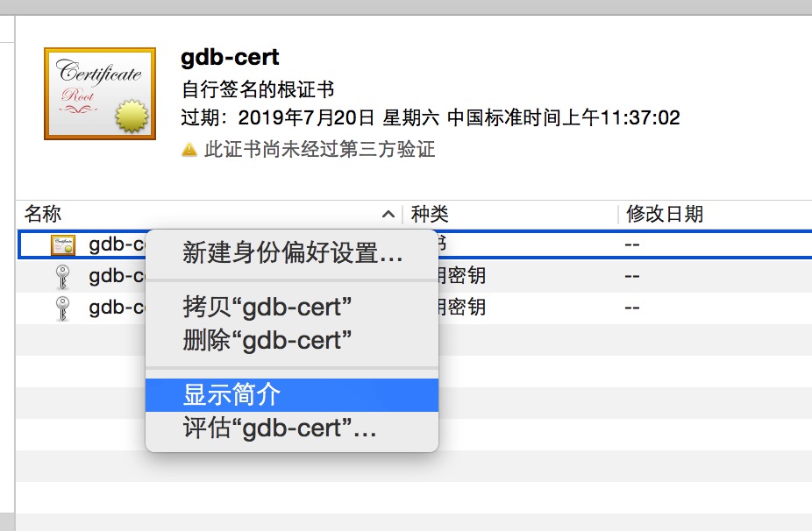Toggle sort direction arrow in 名称 column

(x=388, y=215)
